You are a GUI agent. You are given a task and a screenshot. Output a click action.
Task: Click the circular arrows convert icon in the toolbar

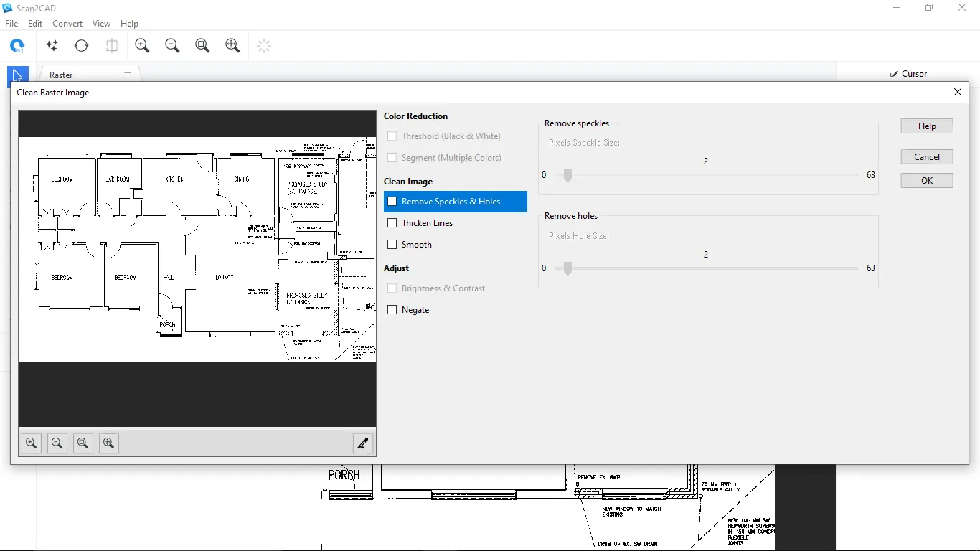coord(82,46)
